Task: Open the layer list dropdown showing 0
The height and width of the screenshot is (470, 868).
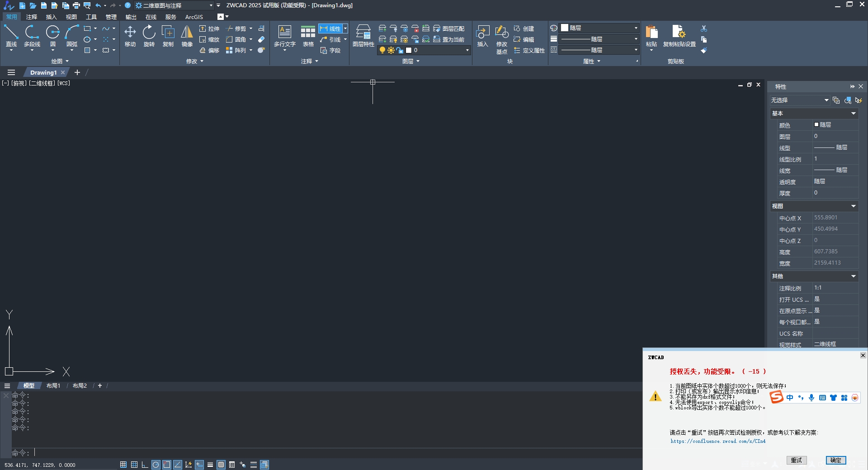Action: [424, 50]
